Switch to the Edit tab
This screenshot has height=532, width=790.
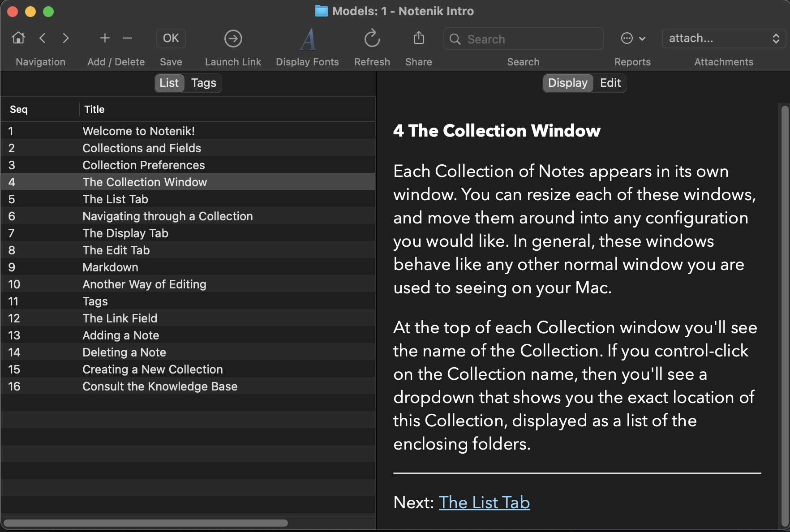tap(610, 83)
